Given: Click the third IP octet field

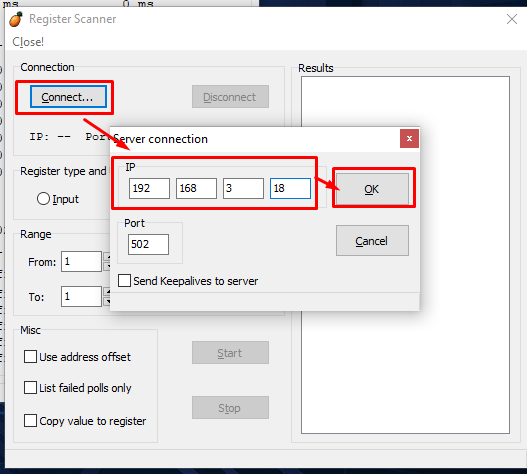Looking at the screenshot, I should [x=243, y=188].
